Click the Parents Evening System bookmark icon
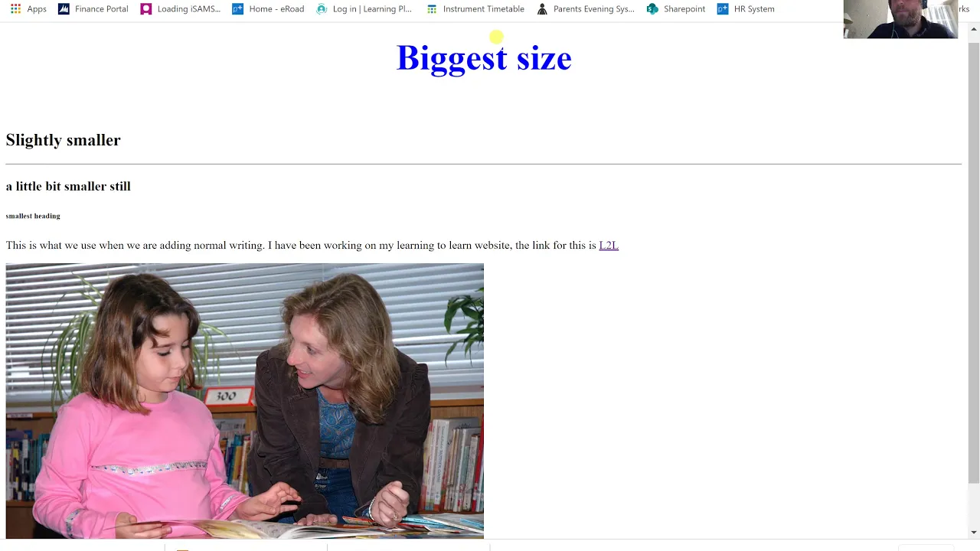Image resolution: width=980 pixels, height=551 pixels. tap(542, 9)
